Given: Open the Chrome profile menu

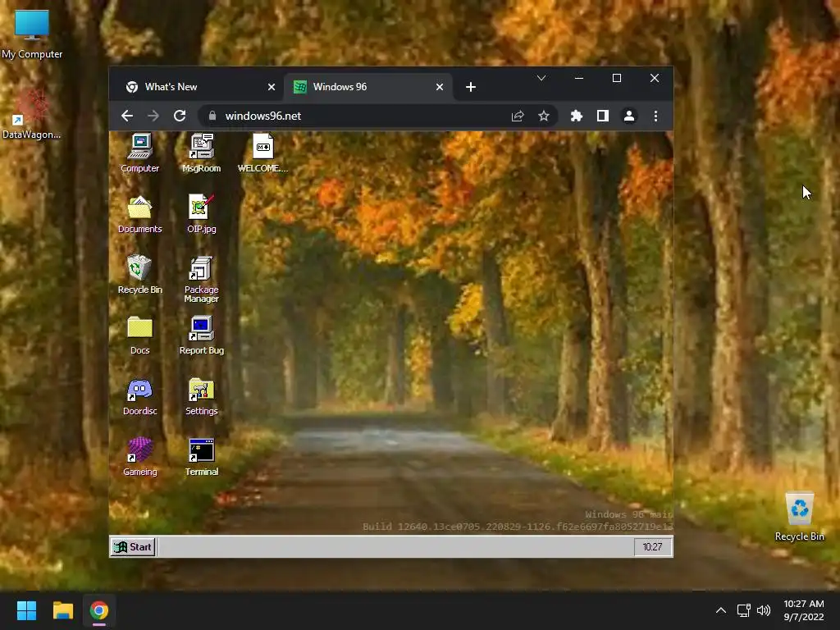Looking at the screenshot, I should tap(629, 116).
